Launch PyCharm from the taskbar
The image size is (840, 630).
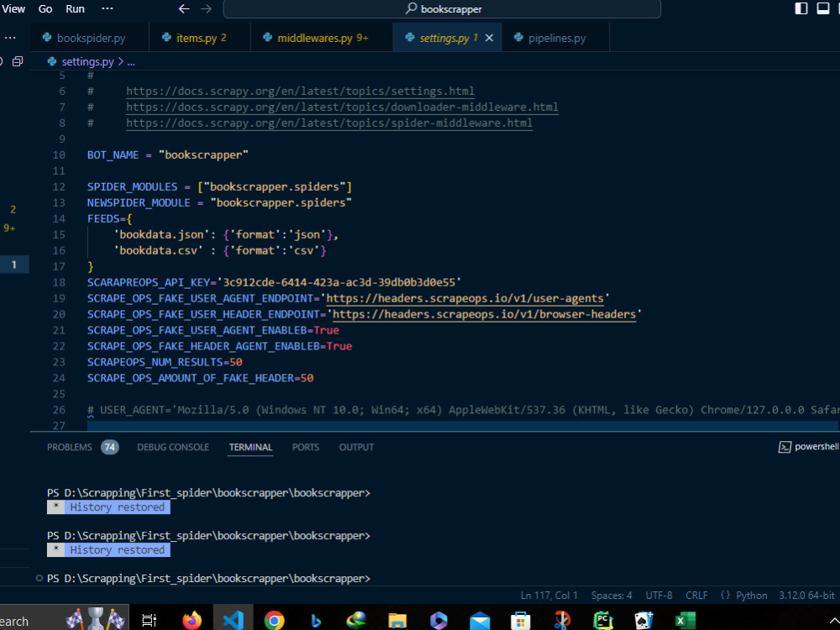coord(603,621)
